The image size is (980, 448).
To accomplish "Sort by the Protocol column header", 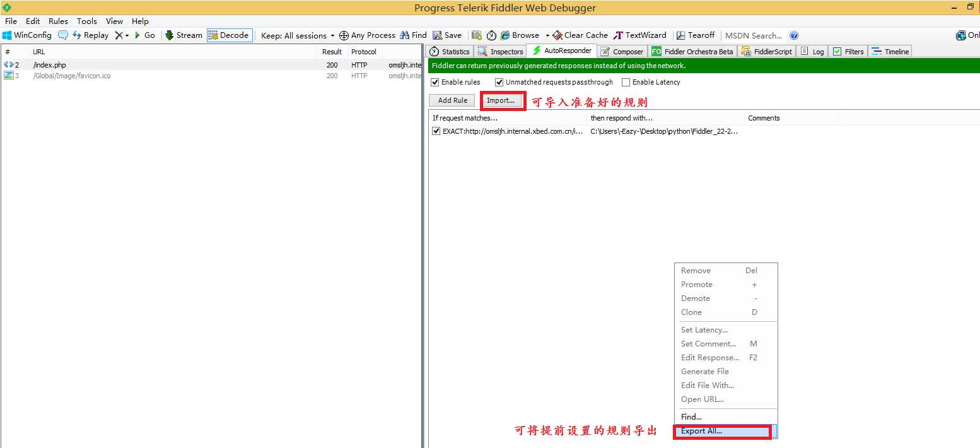I will [x=364, y=52].
